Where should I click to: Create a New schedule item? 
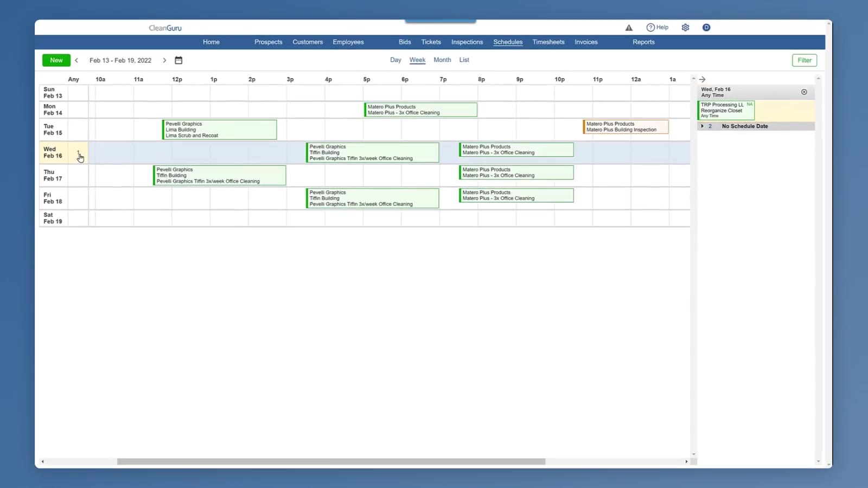tap(56, 60)
